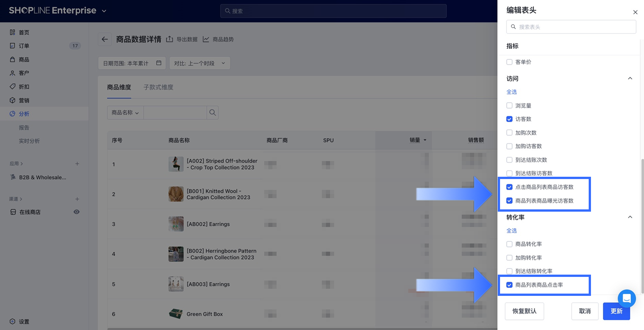Image resolution: width=644 pixels, height=330 pixels.
Task: Open the 对比: 上一个时段 dropdown
Action: click(x=200, y=63)
